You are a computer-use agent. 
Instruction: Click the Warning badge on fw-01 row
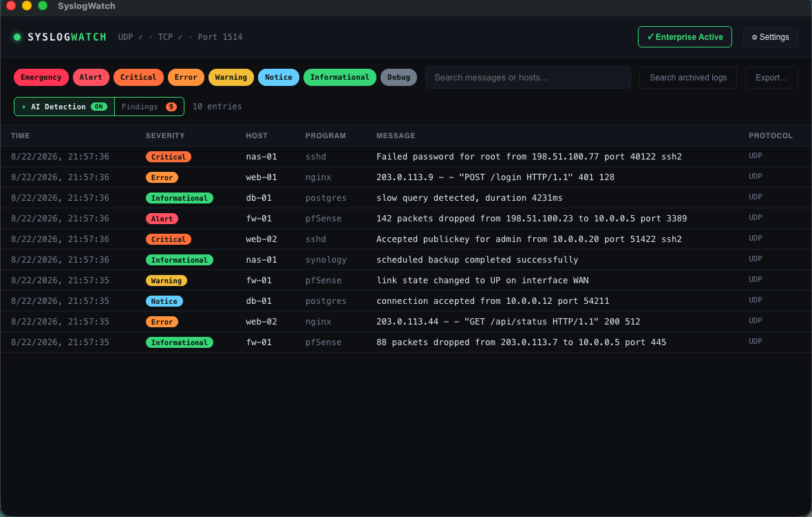pos(167,280)
